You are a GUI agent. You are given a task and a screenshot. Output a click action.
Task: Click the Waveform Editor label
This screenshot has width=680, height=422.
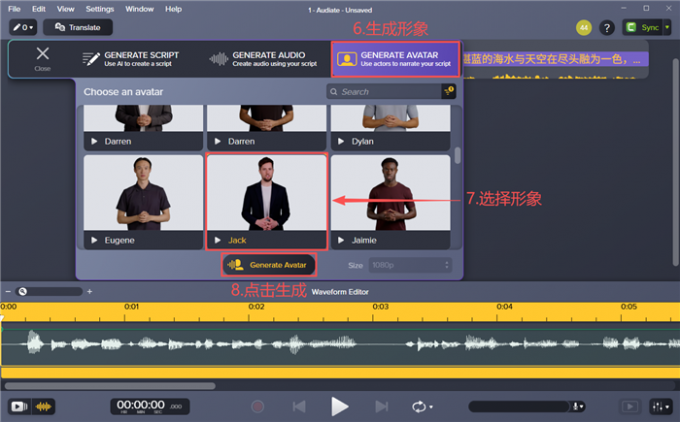point(340,292)
